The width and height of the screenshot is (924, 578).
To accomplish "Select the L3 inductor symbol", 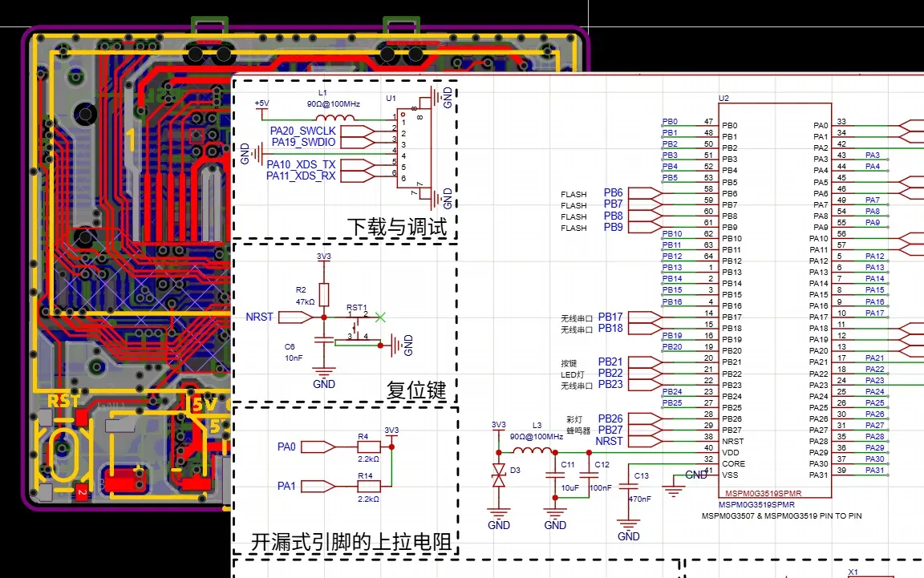I will pyautogui.click(x=533, y=451).
